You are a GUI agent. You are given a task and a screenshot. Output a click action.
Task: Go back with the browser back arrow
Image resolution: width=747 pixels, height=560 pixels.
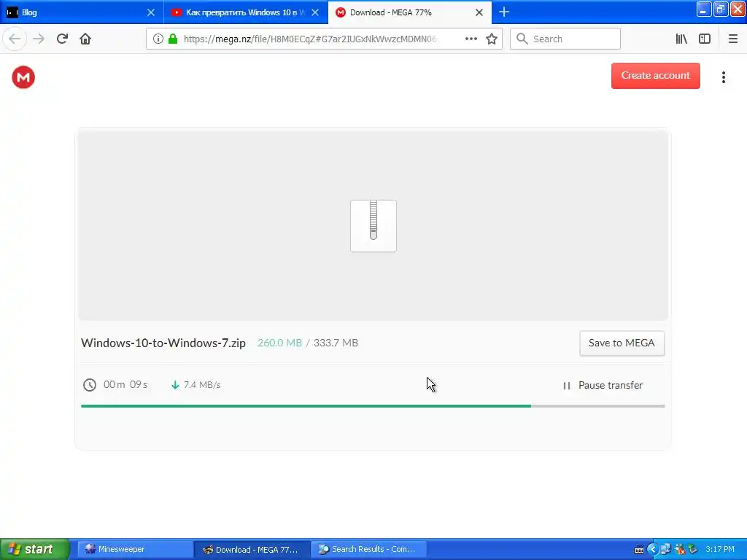[15, 39]
